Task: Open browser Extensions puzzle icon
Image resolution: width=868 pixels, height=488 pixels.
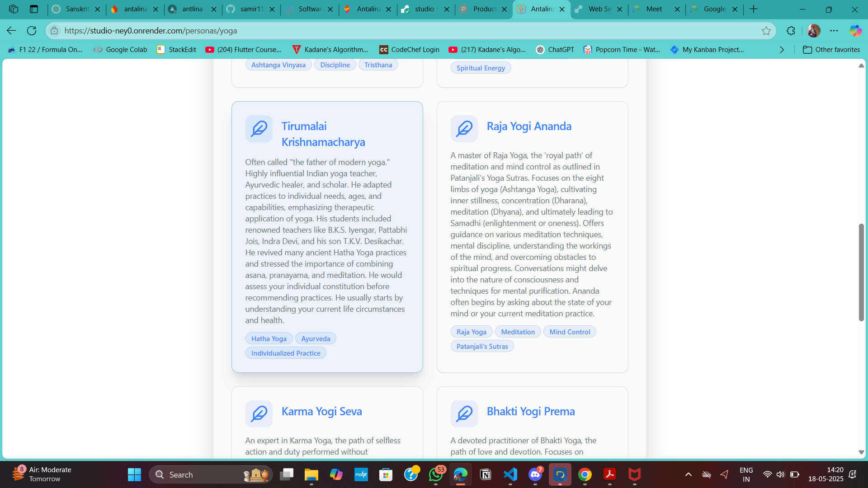Action: [791, 31]
